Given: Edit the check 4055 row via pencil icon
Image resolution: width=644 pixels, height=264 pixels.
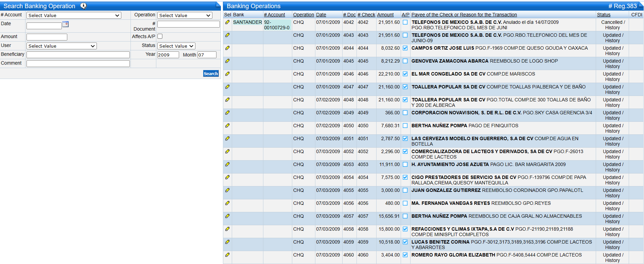Looking at the screenshot, I should [227, 190].
